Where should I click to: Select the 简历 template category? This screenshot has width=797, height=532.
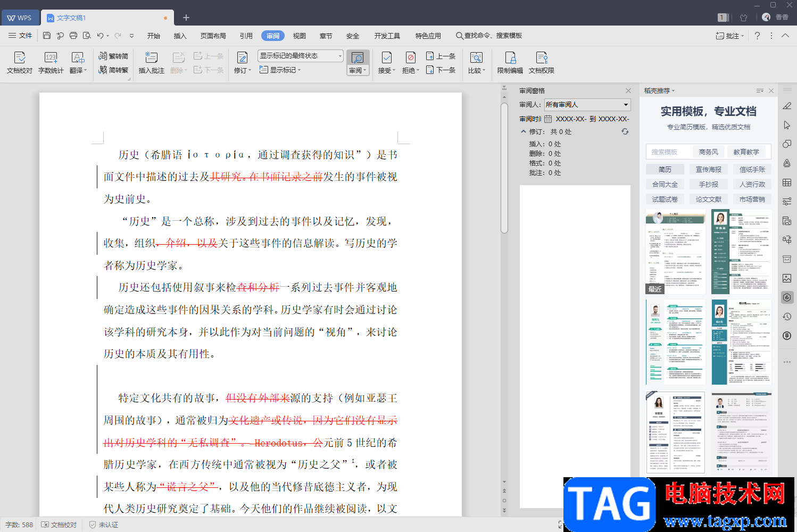click(665, 169)
